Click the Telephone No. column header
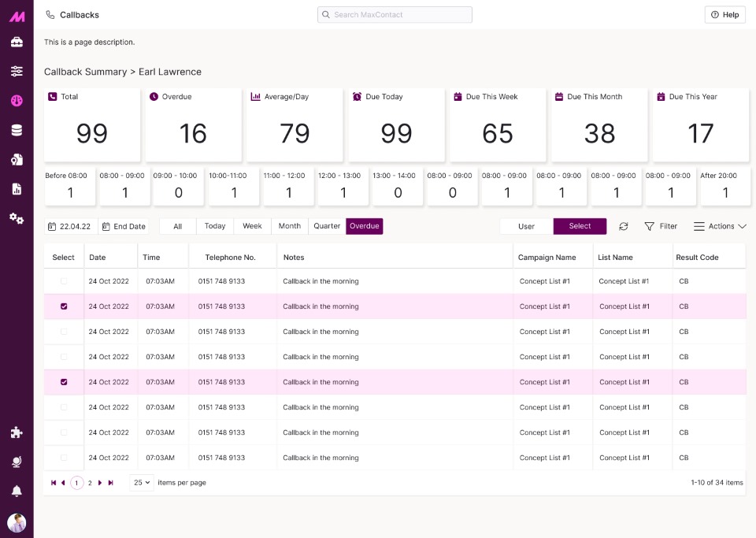The width and height of the screenshot is (756, 538). 231,258
